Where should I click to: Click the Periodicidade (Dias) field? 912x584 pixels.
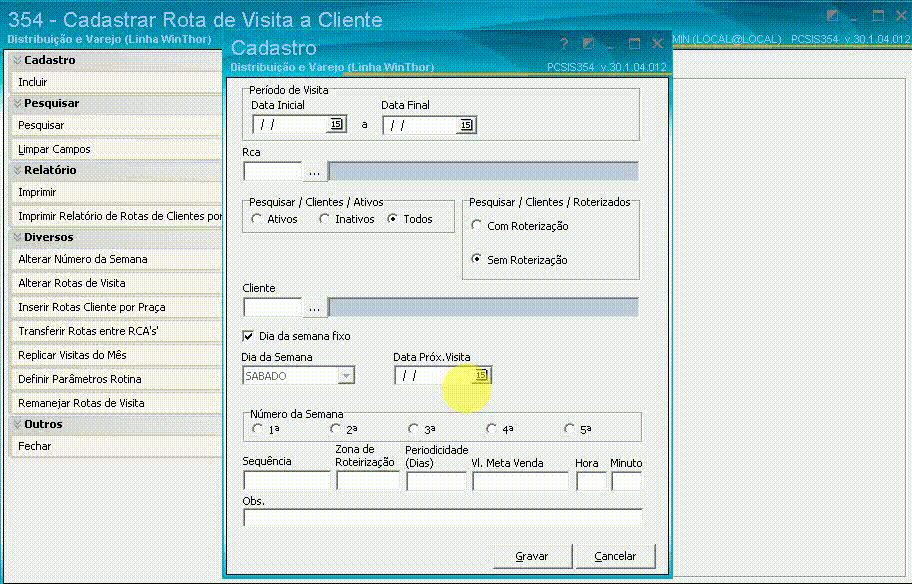tap(436, 481)
